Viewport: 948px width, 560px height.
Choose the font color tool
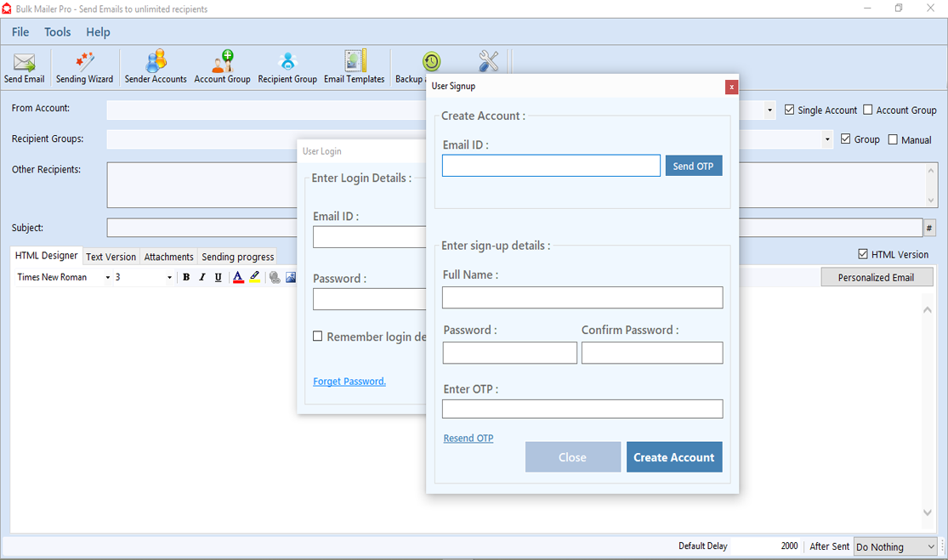tap(238, 277)
